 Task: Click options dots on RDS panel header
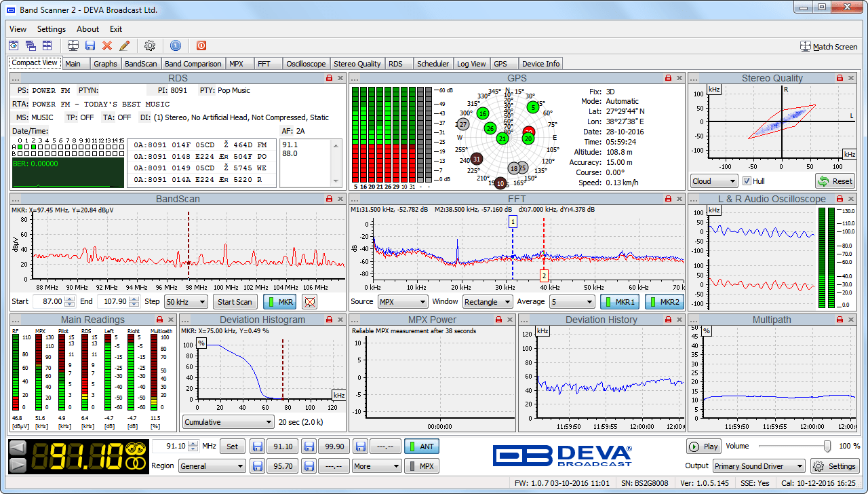17,78
